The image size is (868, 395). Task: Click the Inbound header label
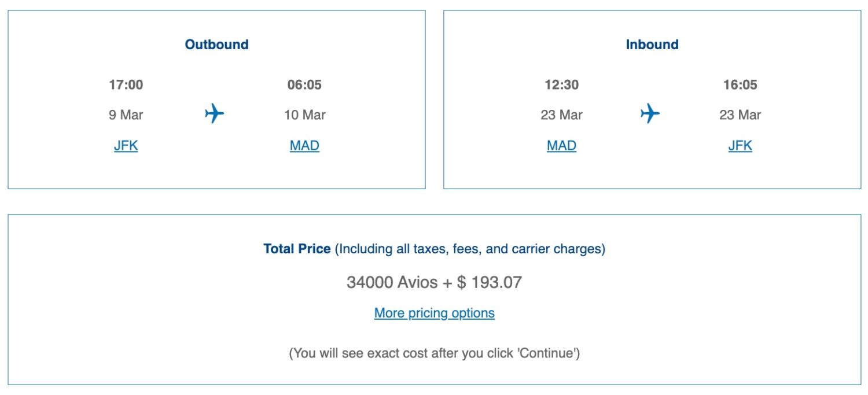[652, 44]
